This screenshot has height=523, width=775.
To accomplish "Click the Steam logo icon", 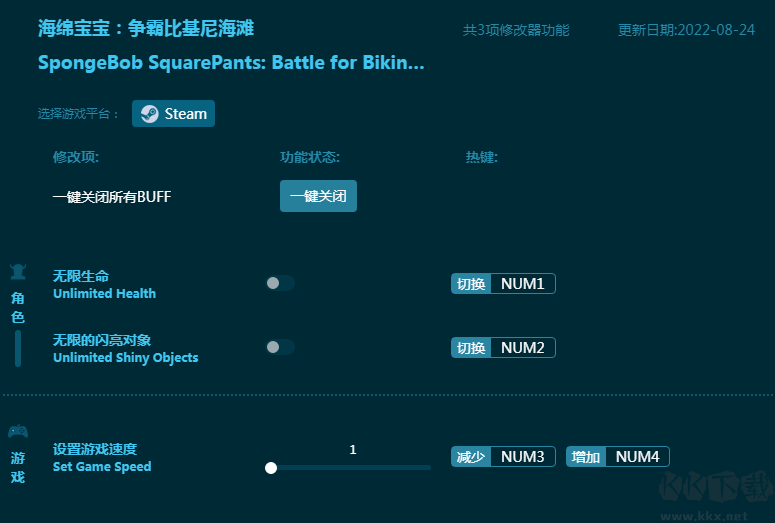I will point(149,114).
